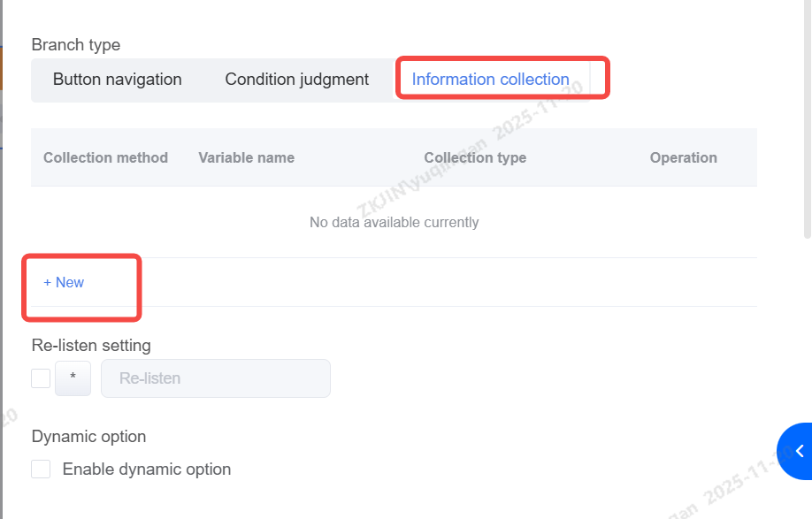Viewport: 812px width, 519px height.
Task: Click the Enable dynamic option label text
Action: [x=147, y=469]
